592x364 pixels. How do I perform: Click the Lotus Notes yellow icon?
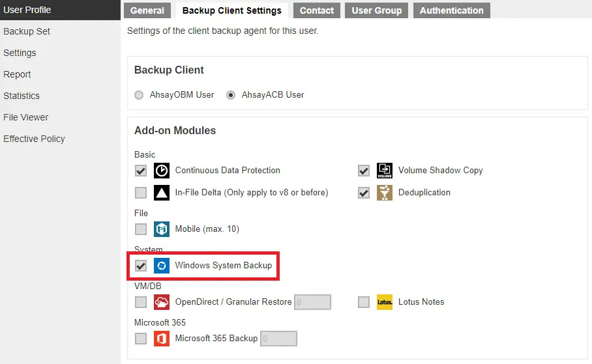385,302
